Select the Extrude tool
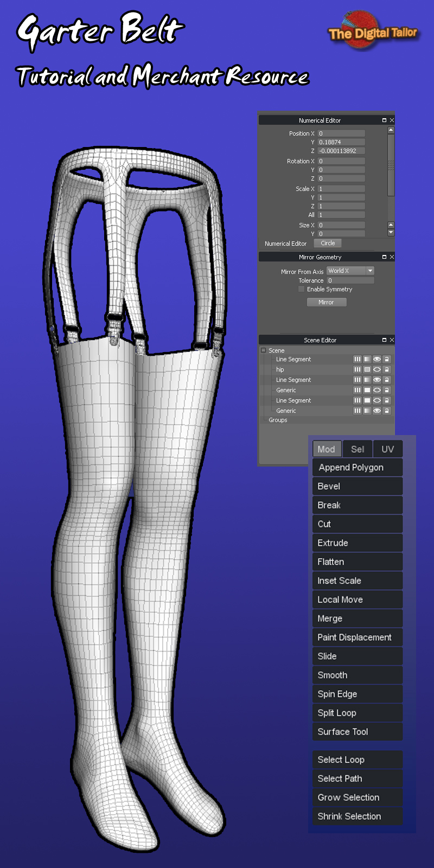Viewport: 434px width, 868px height. (x=358, y=543)
